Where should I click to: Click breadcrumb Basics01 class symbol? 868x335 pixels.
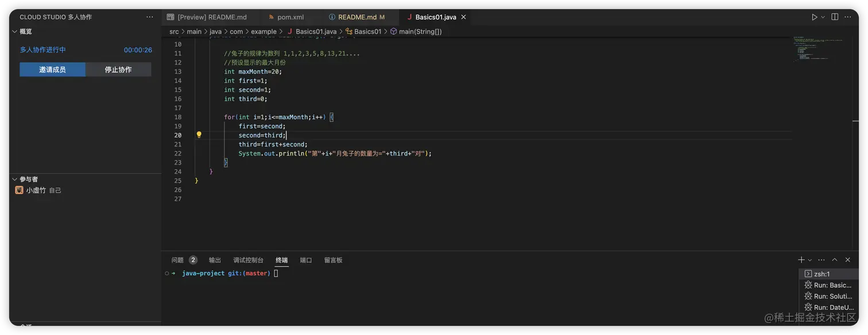(x=363, y=32)
